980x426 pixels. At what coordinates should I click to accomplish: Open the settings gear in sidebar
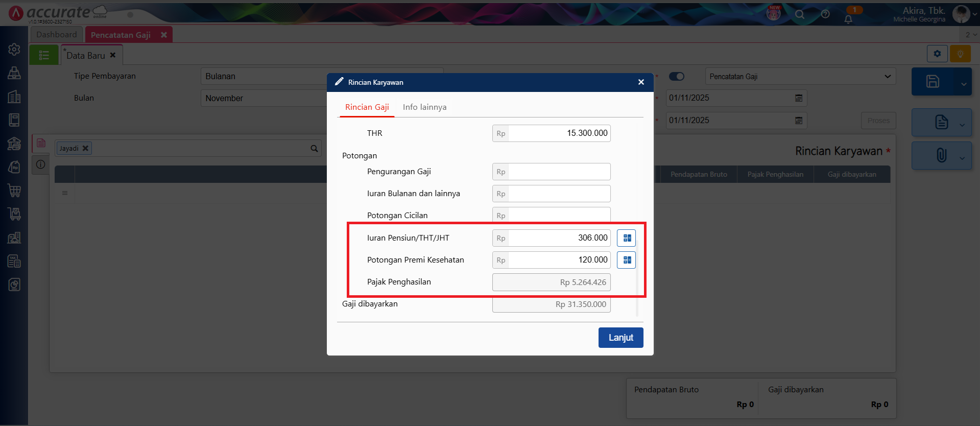[x=14, y=49]
